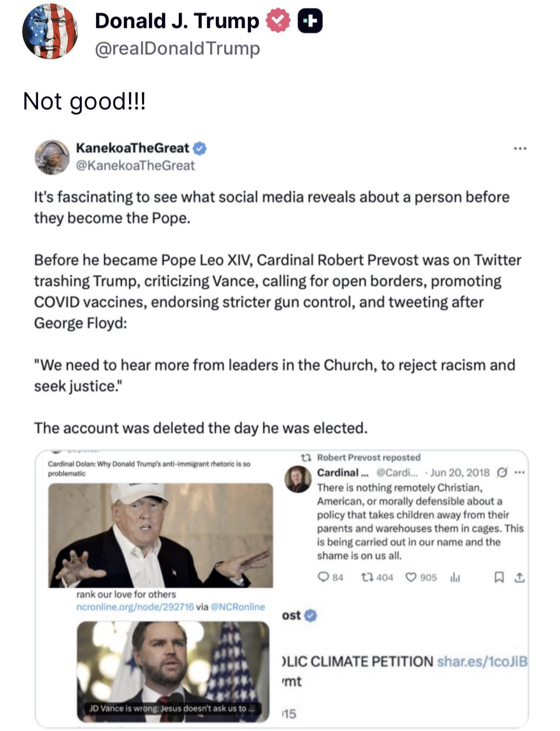The height and width of the screenshot is (731, 560).
Task: Open the JD Vance video thumbnail
Action: tap(173, 671)
